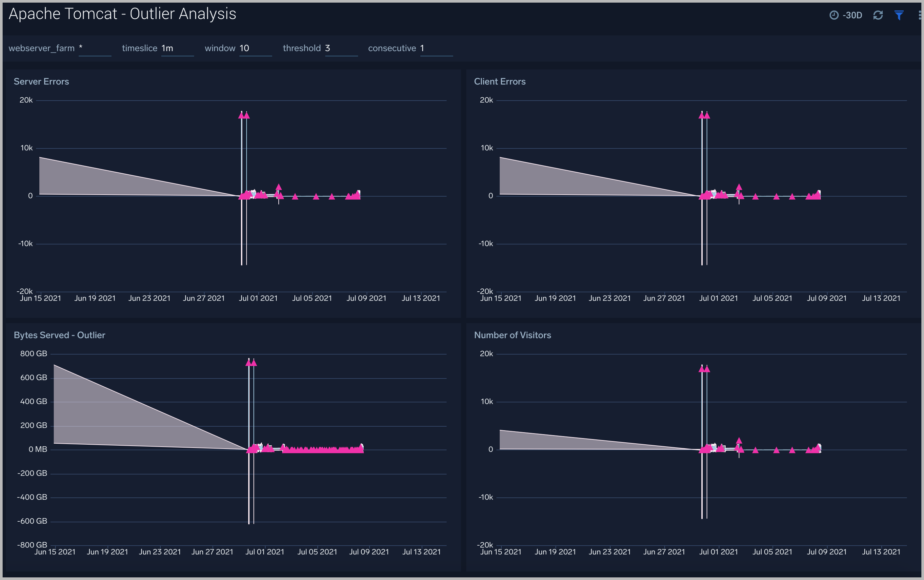The image size is (924, 580).
Task: Click the window filter field showing 10
Action: tap(255, 49)
